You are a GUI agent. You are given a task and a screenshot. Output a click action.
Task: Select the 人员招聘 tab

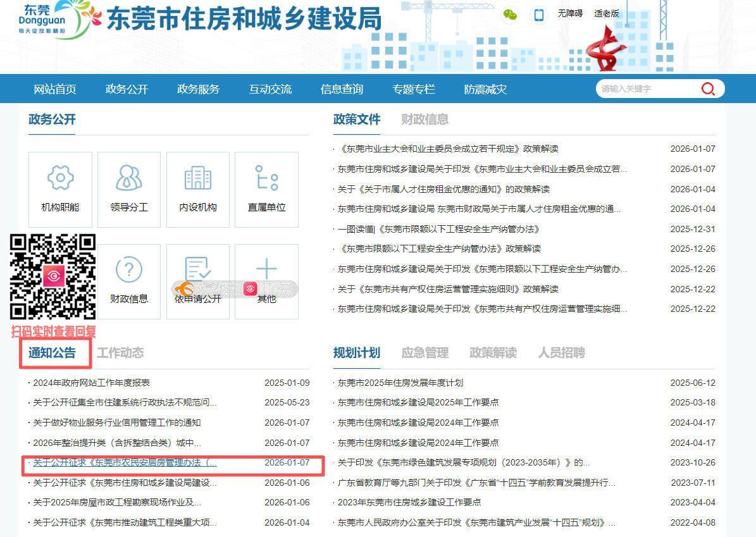tap(561, 352)
